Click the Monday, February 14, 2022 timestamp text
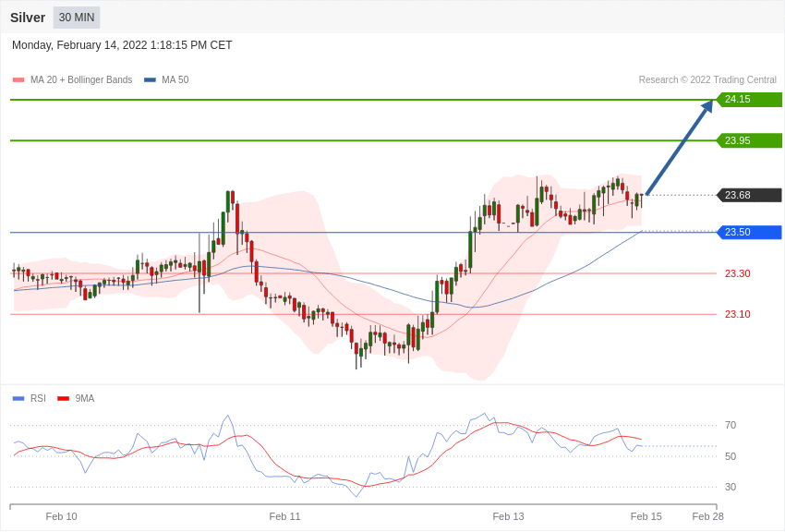785x532 pixels. (x=122, y=45)
